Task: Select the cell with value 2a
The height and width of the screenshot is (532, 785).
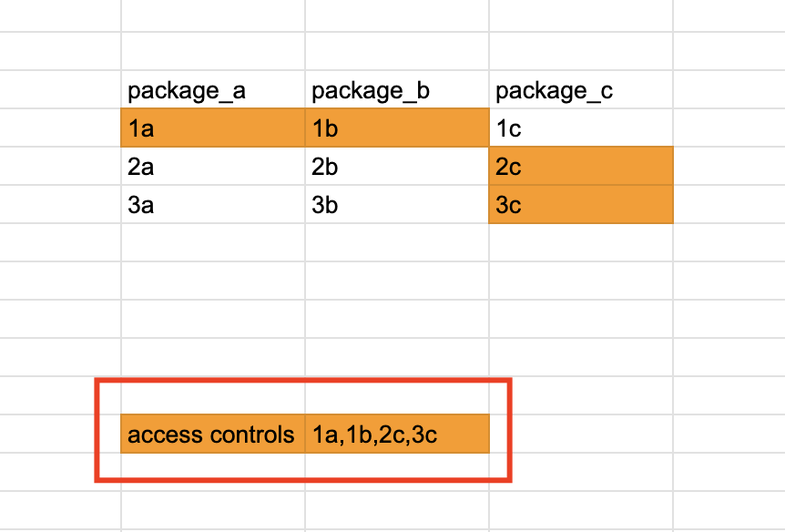Action: (x=213, y=167)
